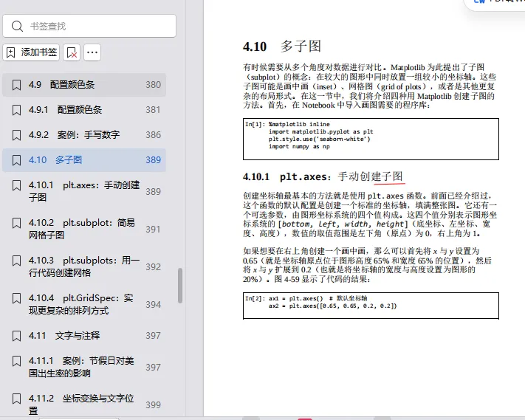This screenshot has width=525, height=420.
Task: Click the In[1] code block
Action: click(371, 139)
